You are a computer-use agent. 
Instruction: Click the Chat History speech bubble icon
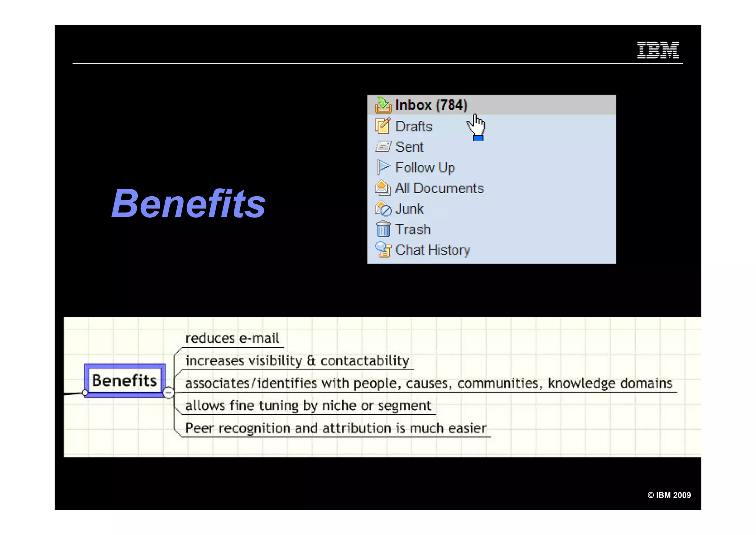point(383,249)
